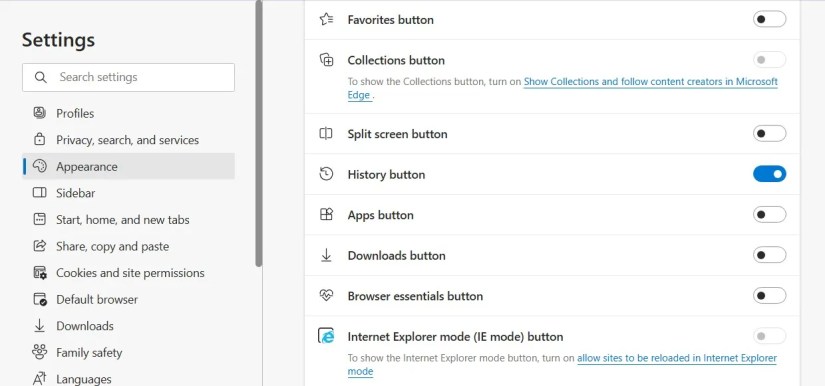The width and height of the screenshot is (825, 386).
Task: Click the Search settings input field
Action: pyautogui.click(x=128, y=77)
